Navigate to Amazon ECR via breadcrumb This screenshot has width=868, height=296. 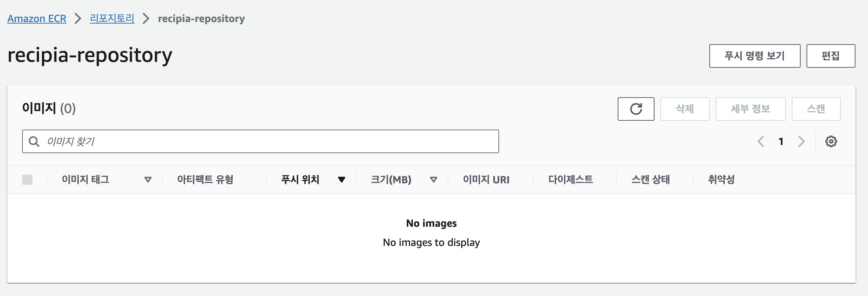click(36, 18)
